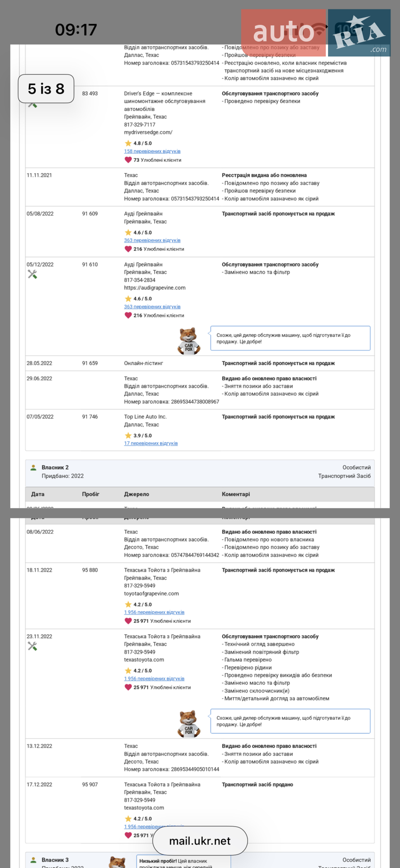The height and width of the screenshot is (868, 400).
Task: Tap the 5 із 8 photo counter badge
Action: [46, 89]
